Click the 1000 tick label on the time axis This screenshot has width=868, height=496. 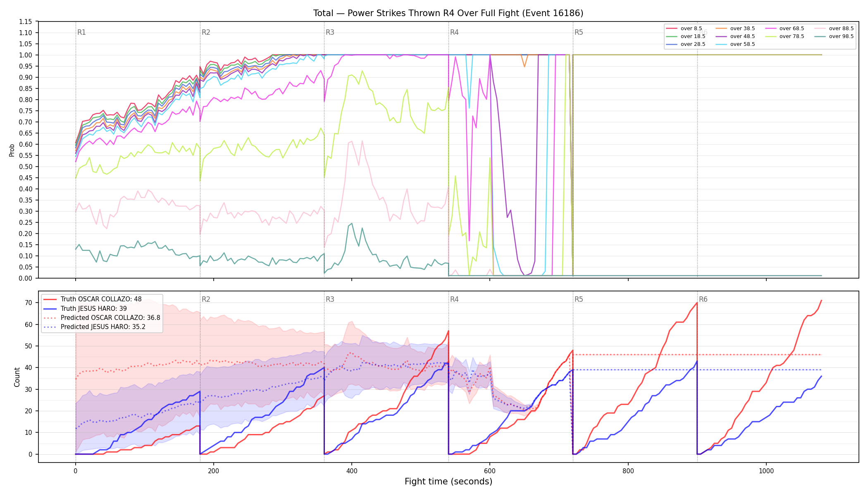[x=766, y=470]
